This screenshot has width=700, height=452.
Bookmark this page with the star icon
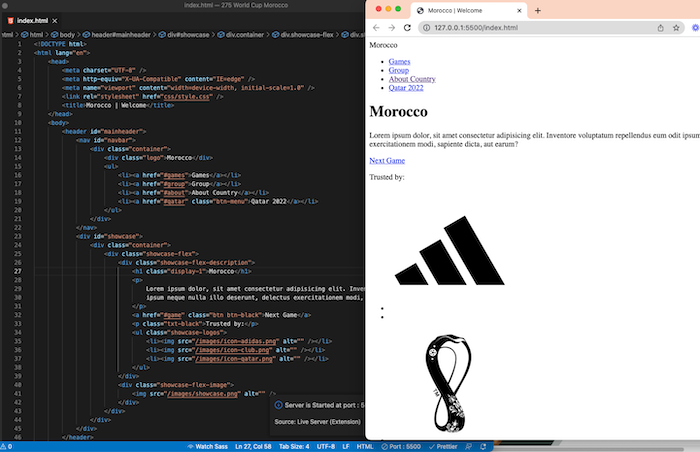[x=676, y=28]
